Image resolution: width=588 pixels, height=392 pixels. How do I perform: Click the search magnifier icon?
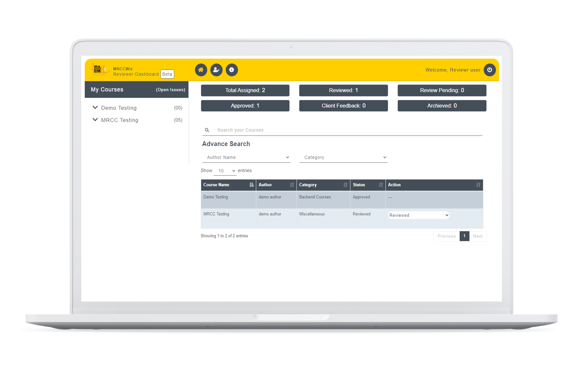click(x=207, y=130)
